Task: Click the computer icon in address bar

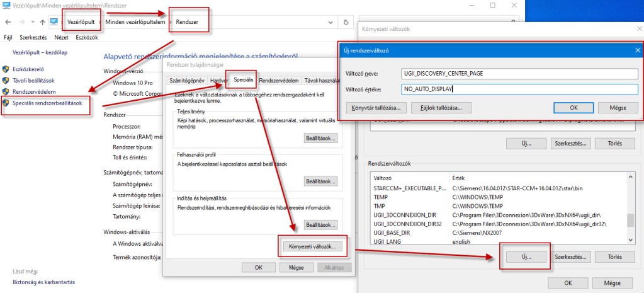Action: point(55,22)
